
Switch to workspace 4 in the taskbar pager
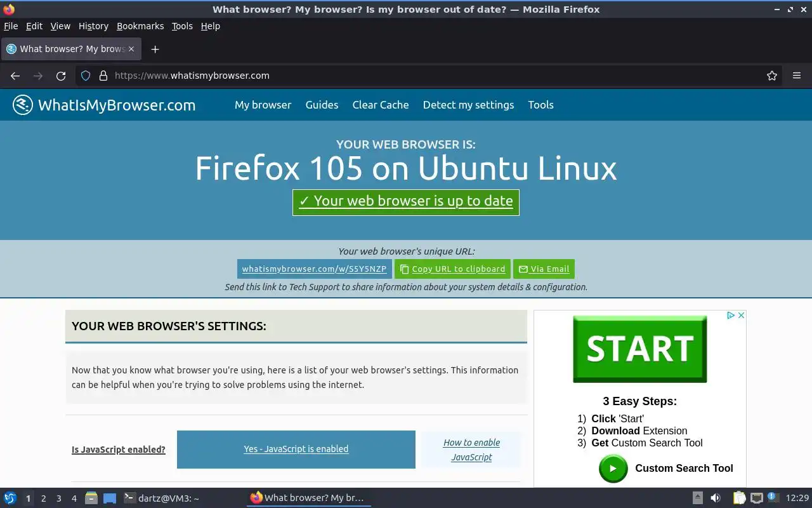tap(74, 498)
